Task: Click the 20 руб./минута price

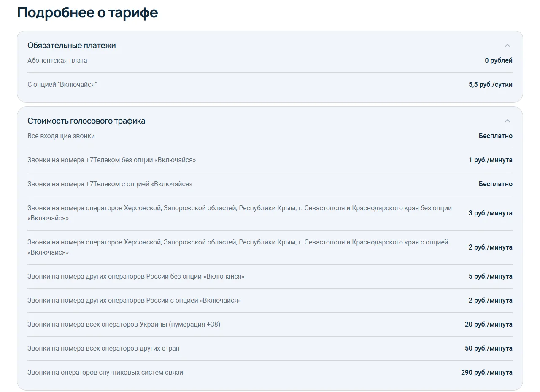Action: (x=489, y=324)
